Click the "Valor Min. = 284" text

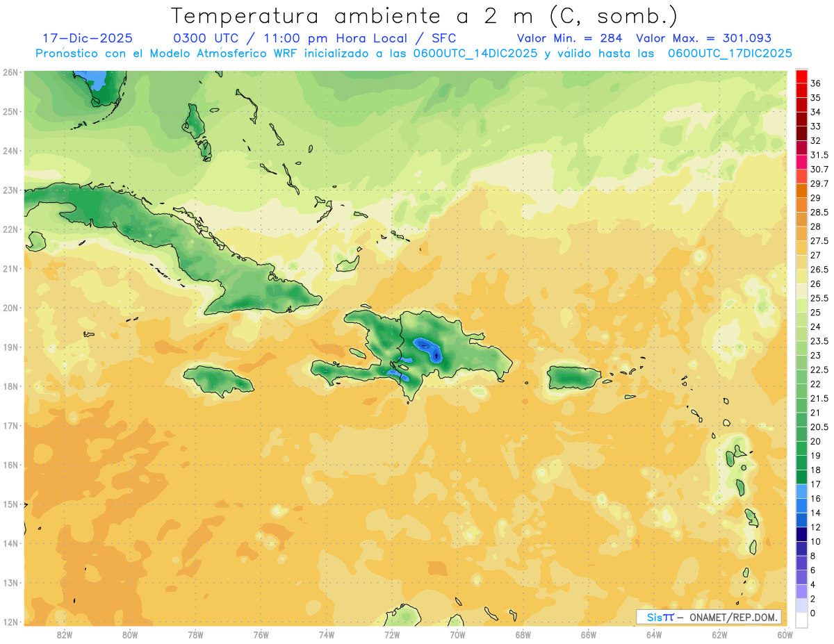pyautogui.click(x=570, y=38)
